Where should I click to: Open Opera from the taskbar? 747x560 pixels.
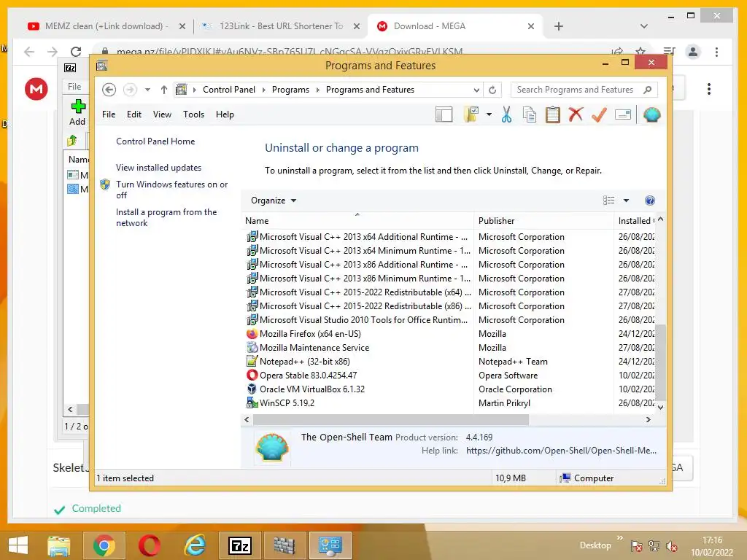point(149,545)
